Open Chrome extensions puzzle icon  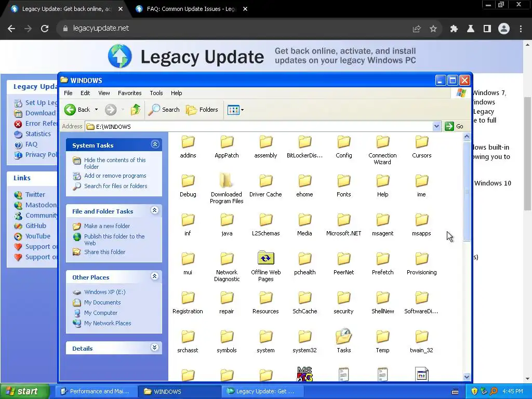tap(454, 29)
